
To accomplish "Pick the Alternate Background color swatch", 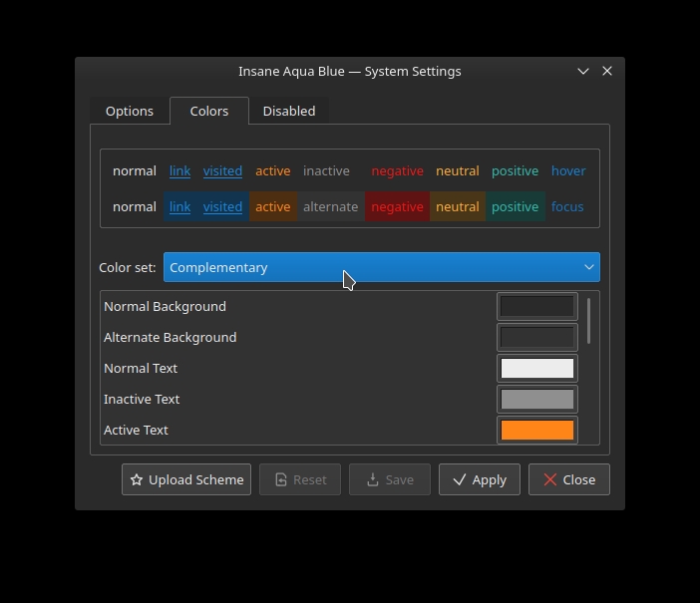I will pyautogui.click(x=537, y=338).
